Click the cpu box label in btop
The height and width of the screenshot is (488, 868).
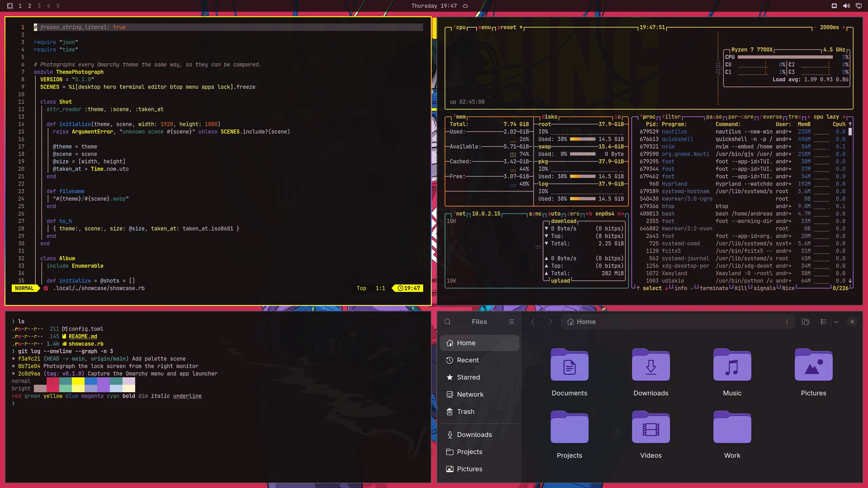(460, 28)
